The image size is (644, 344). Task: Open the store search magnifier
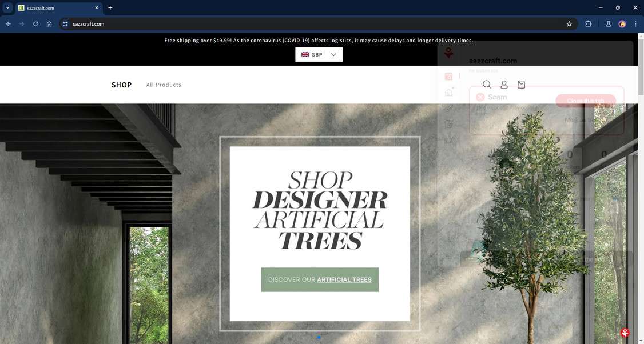(487, 84)
